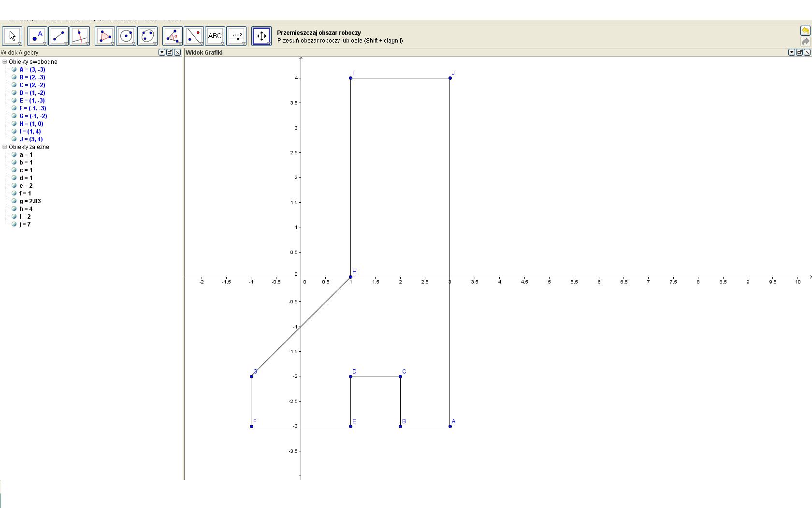Toggle visibility of point A = (3, -3)
812x508 pixels.
tap(14, 70)
